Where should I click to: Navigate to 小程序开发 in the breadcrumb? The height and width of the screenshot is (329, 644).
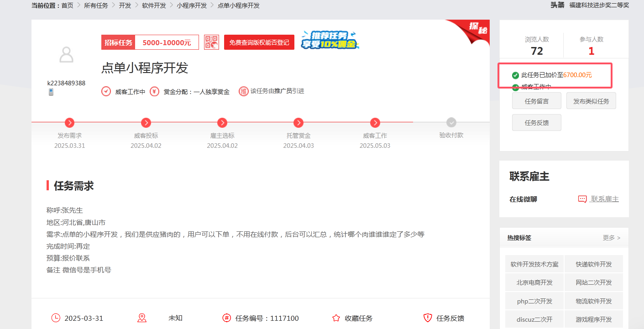pos(192,5)
